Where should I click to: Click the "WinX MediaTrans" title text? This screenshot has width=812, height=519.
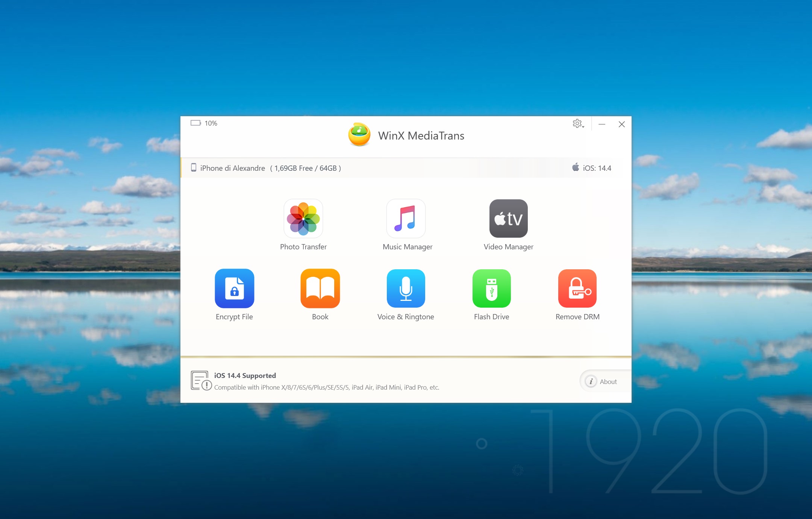[x=421, y=135]
